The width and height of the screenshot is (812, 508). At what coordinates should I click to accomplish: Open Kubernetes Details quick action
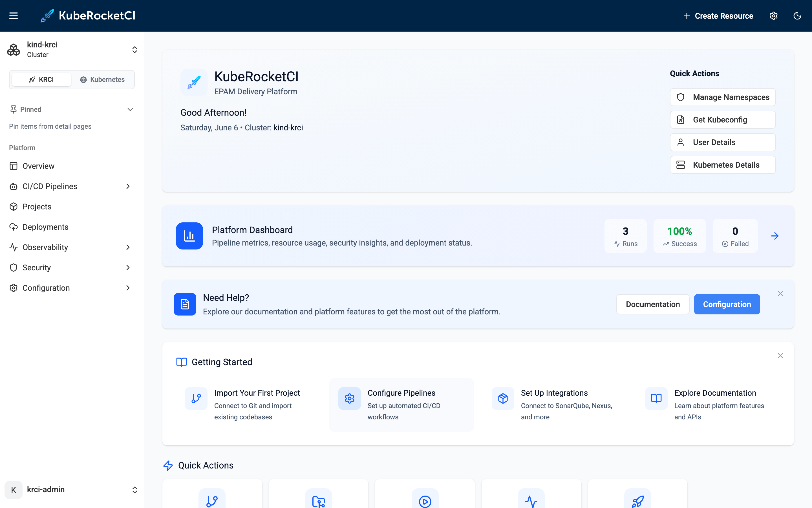coord(723,165)
